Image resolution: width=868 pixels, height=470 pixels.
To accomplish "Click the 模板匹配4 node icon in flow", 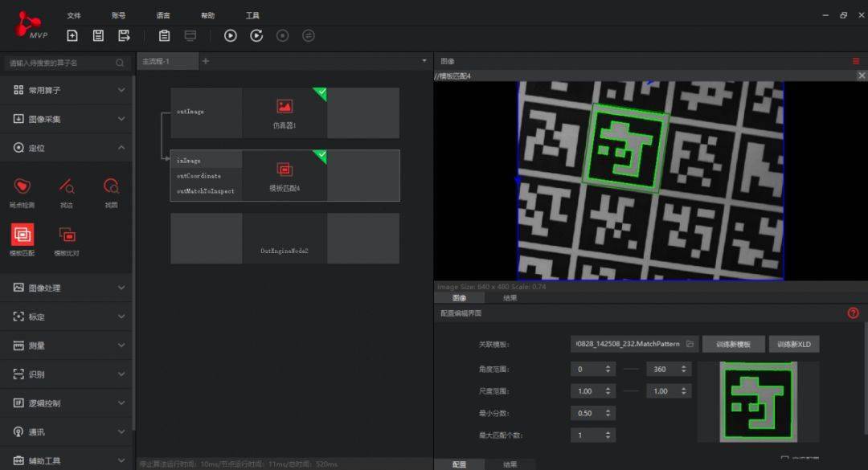I will (285, 170).
